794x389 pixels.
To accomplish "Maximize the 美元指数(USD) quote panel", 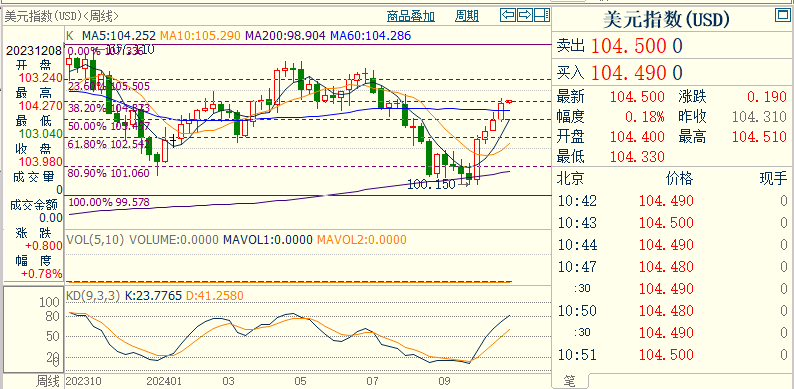I will [x=782, y=15].
